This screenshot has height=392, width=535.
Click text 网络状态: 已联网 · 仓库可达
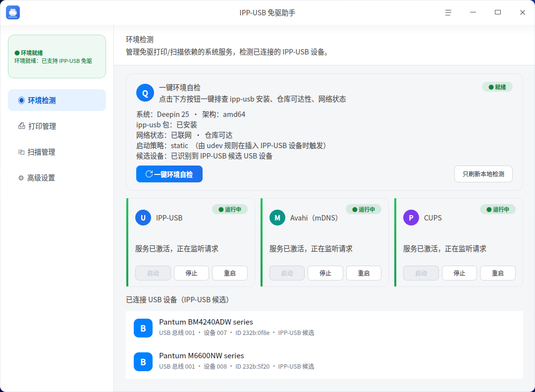pyautogui.click(x=184, y=135)
